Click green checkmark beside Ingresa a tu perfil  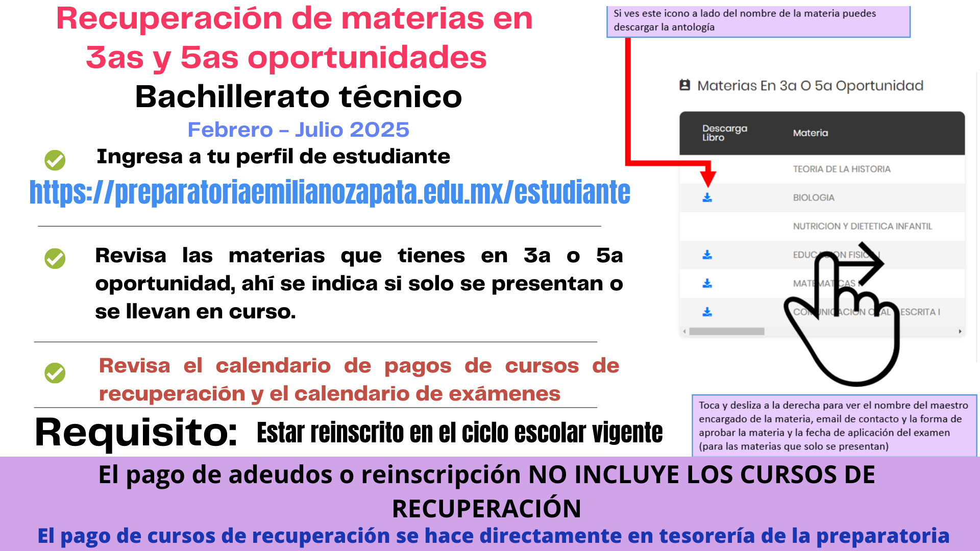(x=55, y=160)
